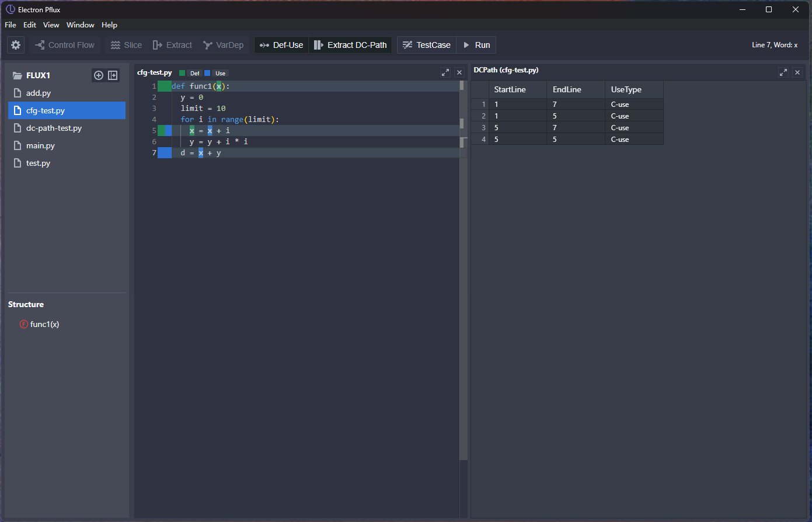
Task: Click code line 6 'y = y + i * i'
Action: tap(219, 141)
